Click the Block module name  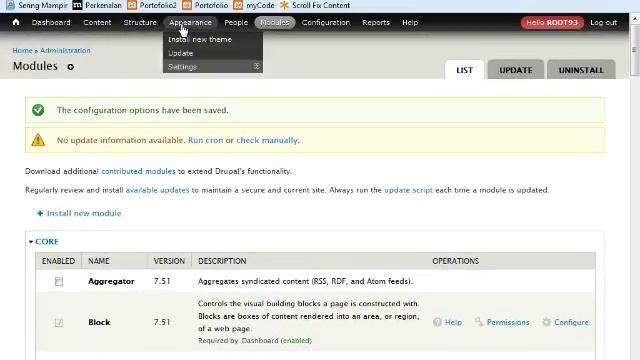pos(99,322)
